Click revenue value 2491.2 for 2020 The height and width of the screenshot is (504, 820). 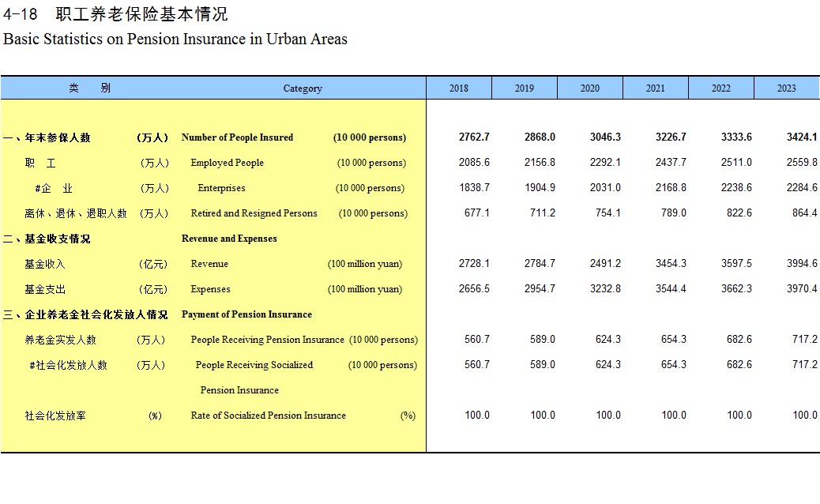[606, 264]
